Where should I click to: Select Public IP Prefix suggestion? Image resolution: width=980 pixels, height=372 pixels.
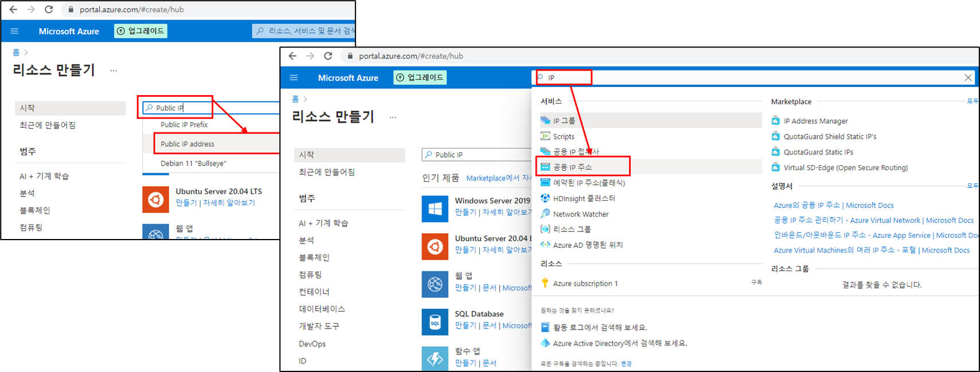pyautogui.click(x=184, y=124)
